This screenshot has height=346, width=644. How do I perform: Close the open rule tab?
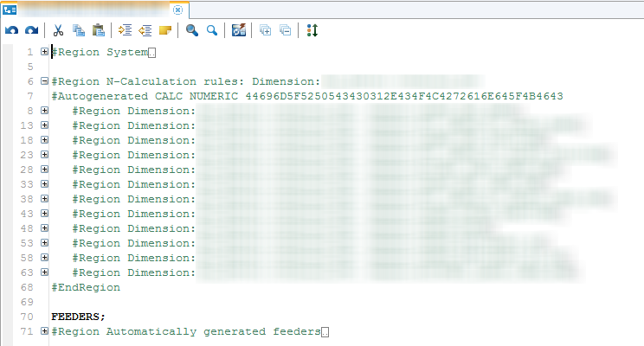pyautogui.click(x=177, y=10)
